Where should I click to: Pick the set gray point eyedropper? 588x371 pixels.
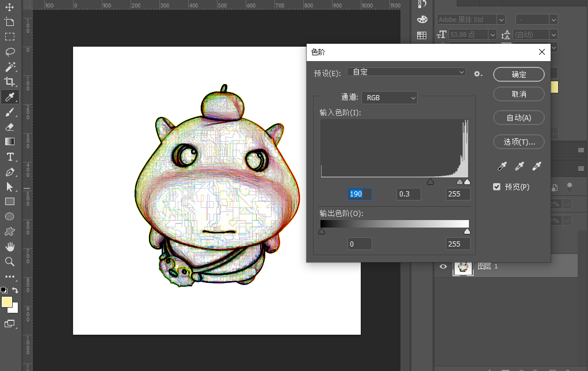(520, 166)
